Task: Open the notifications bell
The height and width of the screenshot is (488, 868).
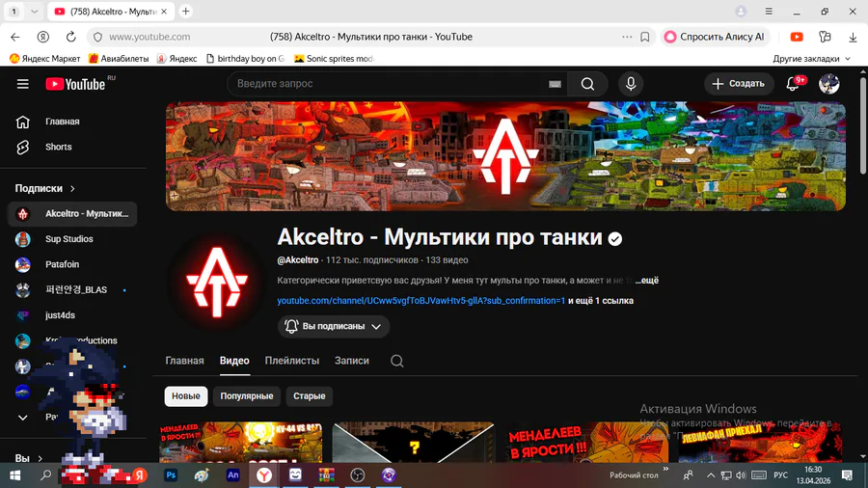Action: [793, 84]
